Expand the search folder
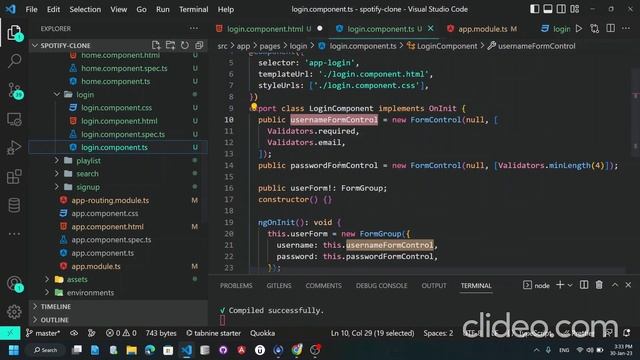640x360 pixels. (x=57, y=173)
